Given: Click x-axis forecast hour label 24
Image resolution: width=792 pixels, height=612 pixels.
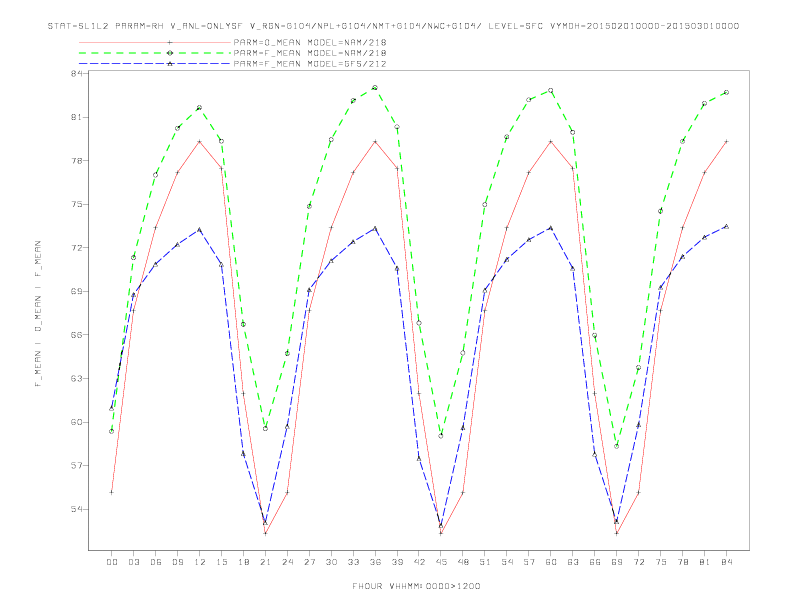Looking at the screenshot, I should coord(287,562).
